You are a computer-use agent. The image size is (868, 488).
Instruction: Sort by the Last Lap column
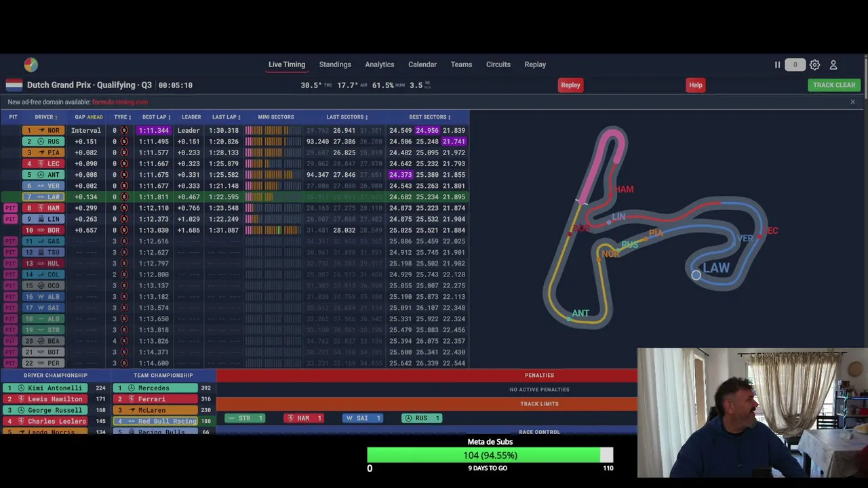click(226, 117)
